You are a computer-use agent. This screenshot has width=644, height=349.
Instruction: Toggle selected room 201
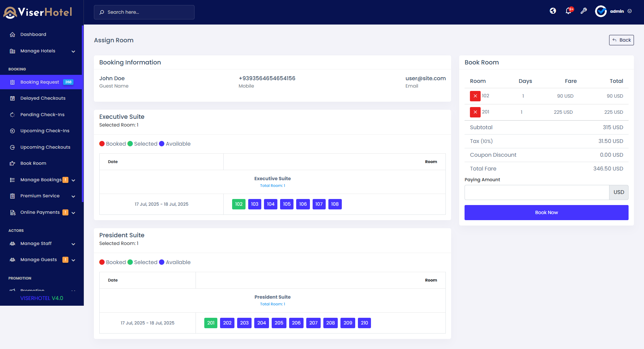211,323
